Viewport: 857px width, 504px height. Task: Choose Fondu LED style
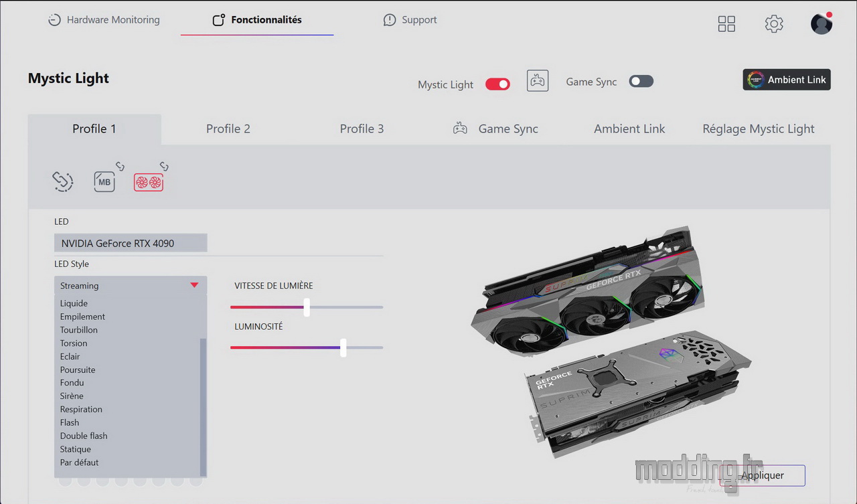72,383
